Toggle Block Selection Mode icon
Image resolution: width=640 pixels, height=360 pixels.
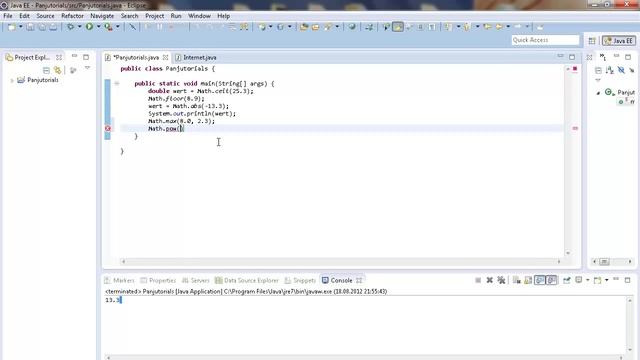click(420, 27)
